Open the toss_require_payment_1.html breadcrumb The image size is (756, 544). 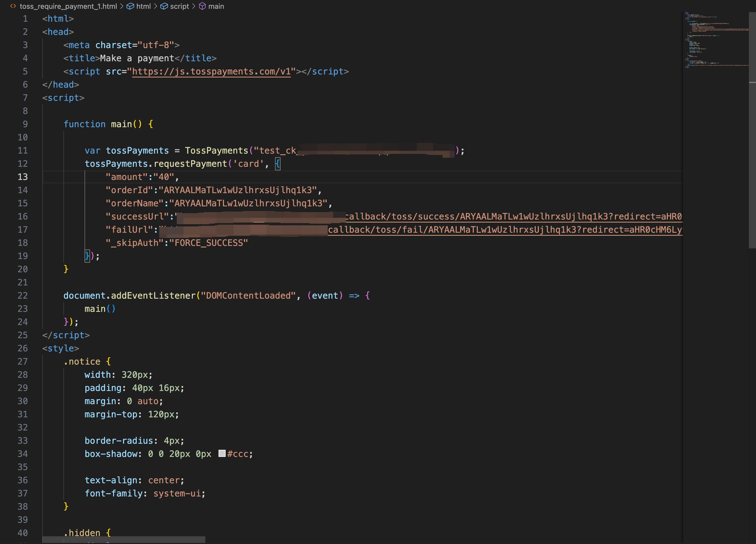tap(68, 6)
